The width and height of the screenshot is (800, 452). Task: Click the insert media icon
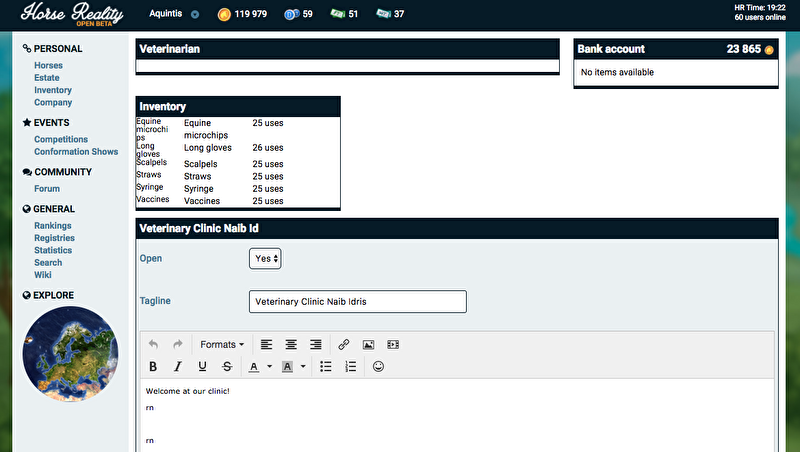click(x=393, y=344)
